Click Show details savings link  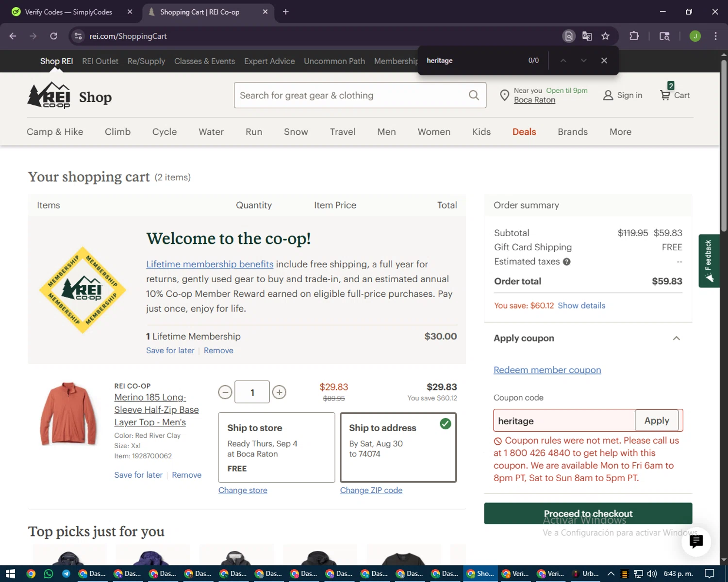[x=581, y=306]
